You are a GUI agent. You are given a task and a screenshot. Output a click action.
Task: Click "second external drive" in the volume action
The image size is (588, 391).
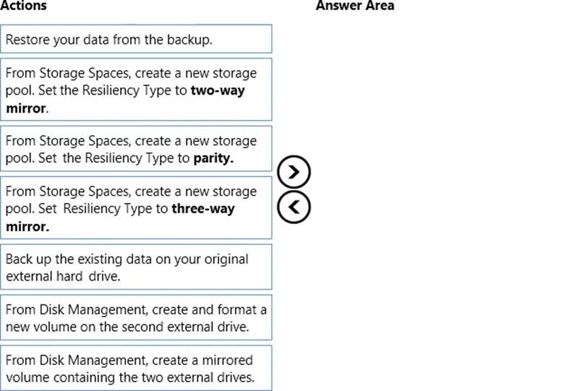190,327
